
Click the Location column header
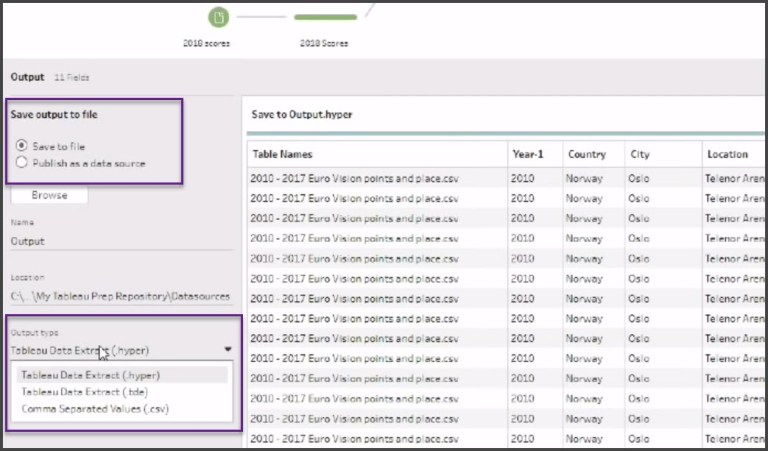tap(734, 154)
